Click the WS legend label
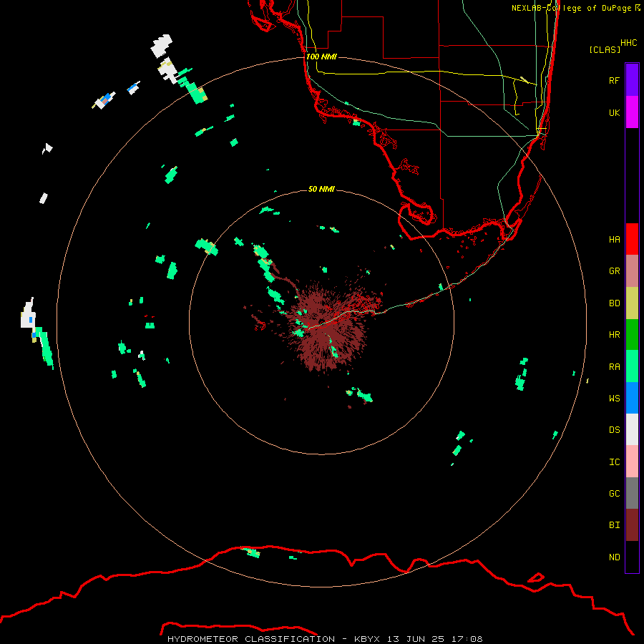This screenshot has height=644, width=644. click(x=614, y=399)
